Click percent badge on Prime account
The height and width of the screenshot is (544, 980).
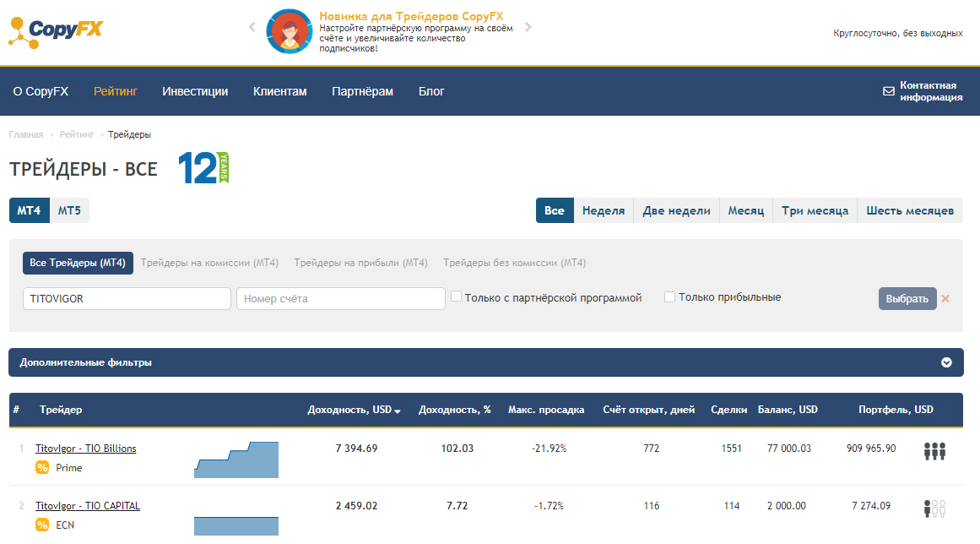coord(42,468)
